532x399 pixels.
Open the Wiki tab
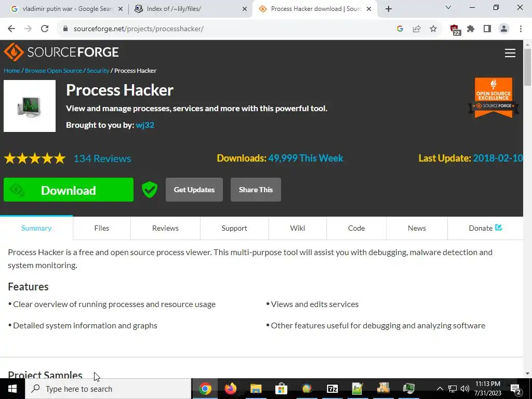coord(298,228)
